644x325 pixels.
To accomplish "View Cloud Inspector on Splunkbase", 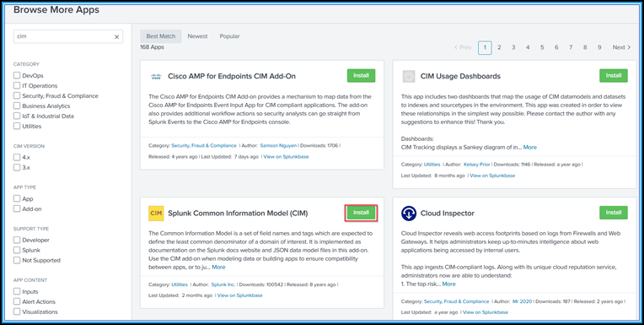I will pyautogui.click(x=486, y=312).
